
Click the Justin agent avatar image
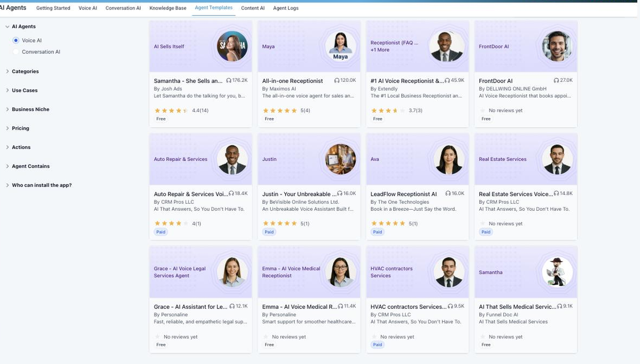pyautogui.click(x=340, y=159)
